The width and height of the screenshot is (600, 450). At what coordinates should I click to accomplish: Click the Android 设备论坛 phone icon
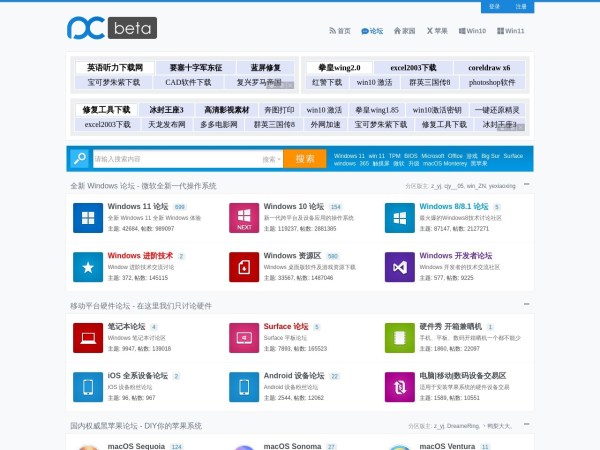pos(244,386)
